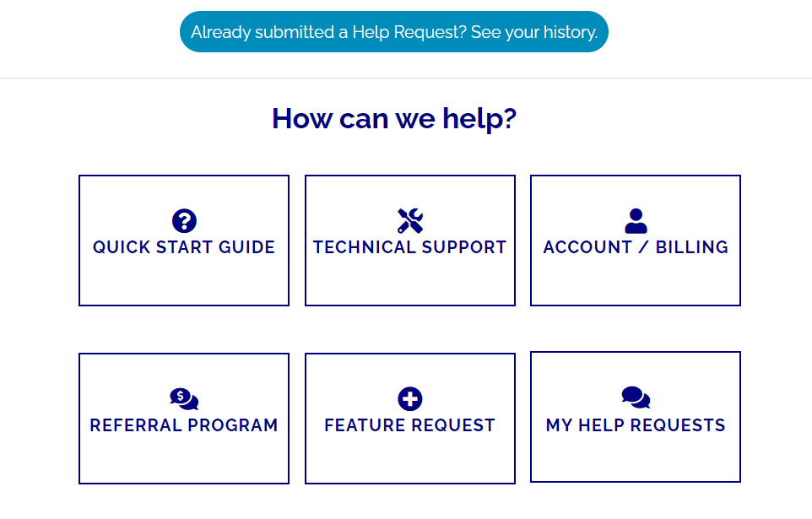Open ACCOUNT / BILLING via its text label
Screen dimensions: 812x519
[636, 247]
